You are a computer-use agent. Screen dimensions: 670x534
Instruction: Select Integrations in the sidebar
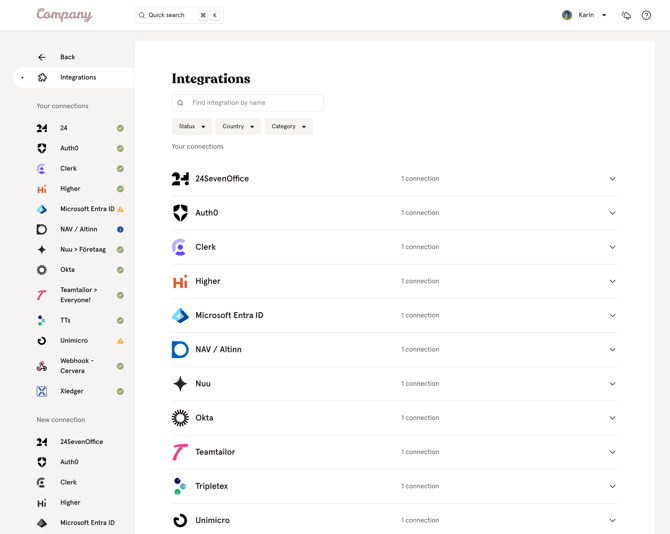point(74,77)
